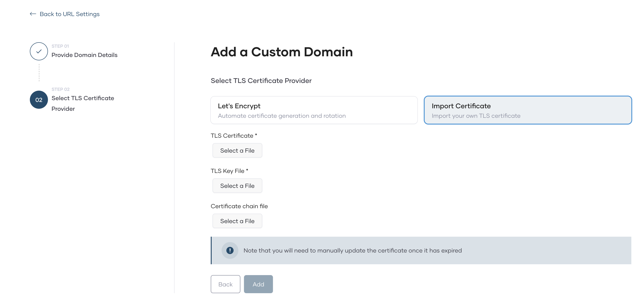Click the Select TLS Certificate Provider section heading

coord(261,80)
